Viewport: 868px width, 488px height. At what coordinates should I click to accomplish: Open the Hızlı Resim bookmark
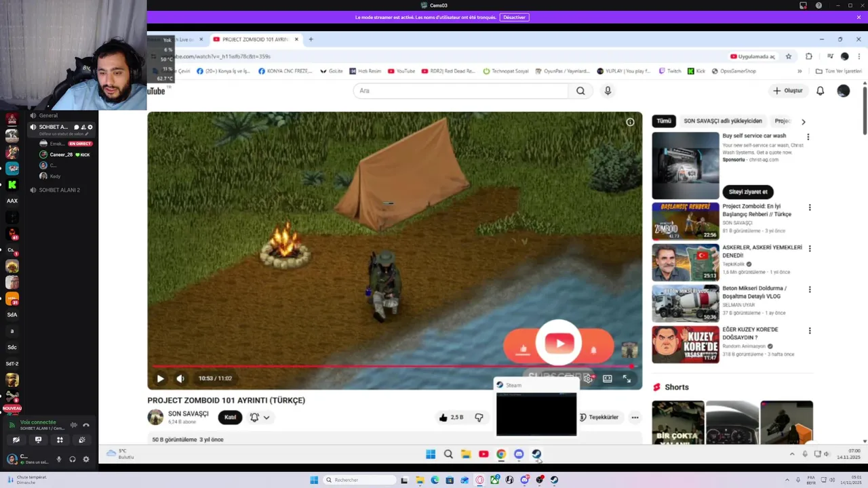tap(366, 71)
